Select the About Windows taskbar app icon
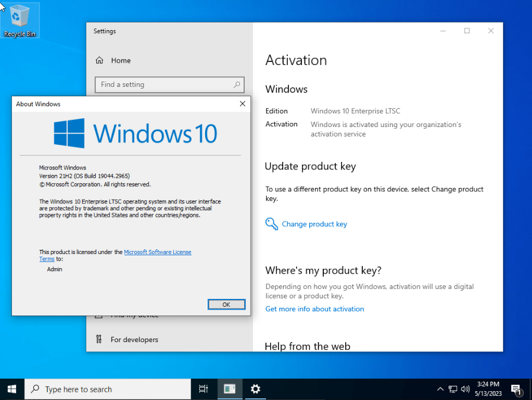Image resolution: width=532 pixels, height=400 pixels. (x=229, y=389)
